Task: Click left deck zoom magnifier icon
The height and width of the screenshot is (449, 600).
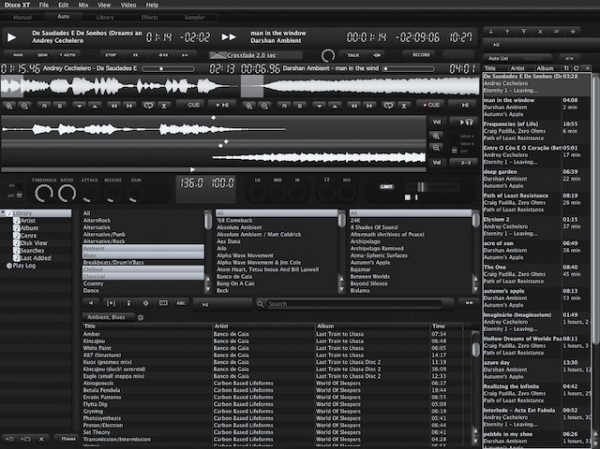Action: coord(10,103)
